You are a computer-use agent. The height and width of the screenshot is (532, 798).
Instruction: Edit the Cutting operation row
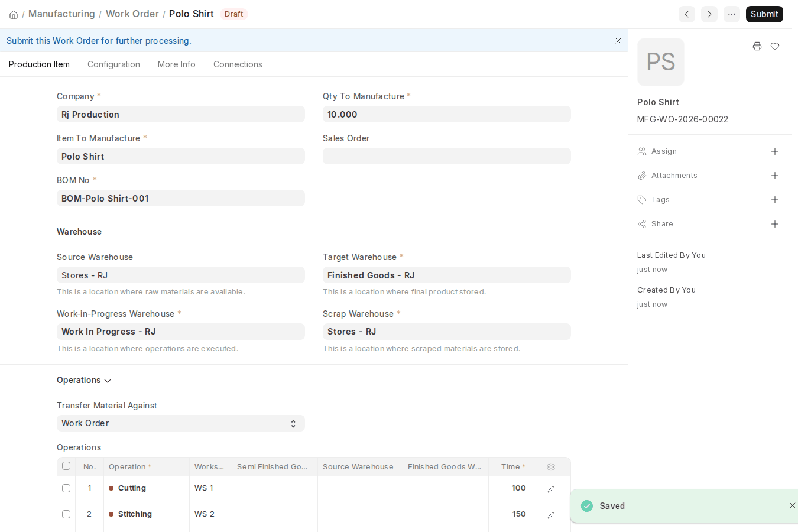551,489
